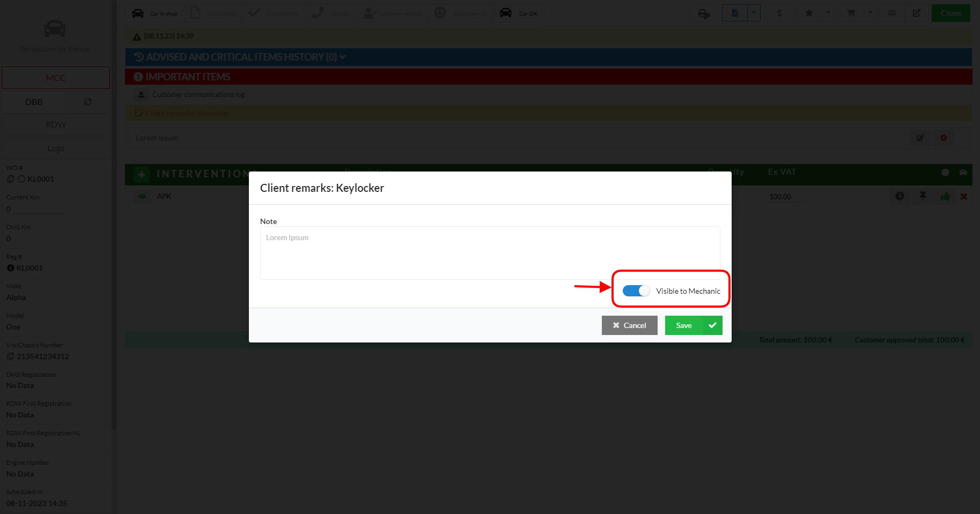Click the edit icon on Lorem Ipsum remark
This screenshot has width=980, height=514.
(920, 138)
